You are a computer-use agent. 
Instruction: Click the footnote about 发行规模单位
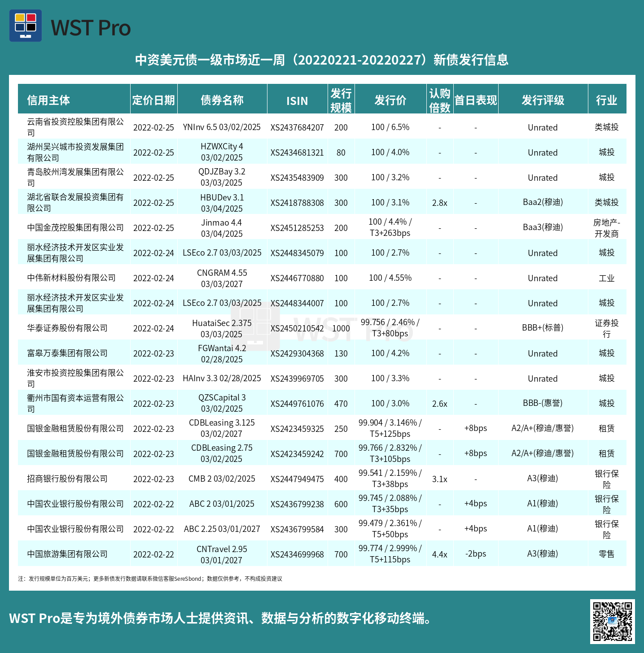pyautogui.click(x=150, y=579)
